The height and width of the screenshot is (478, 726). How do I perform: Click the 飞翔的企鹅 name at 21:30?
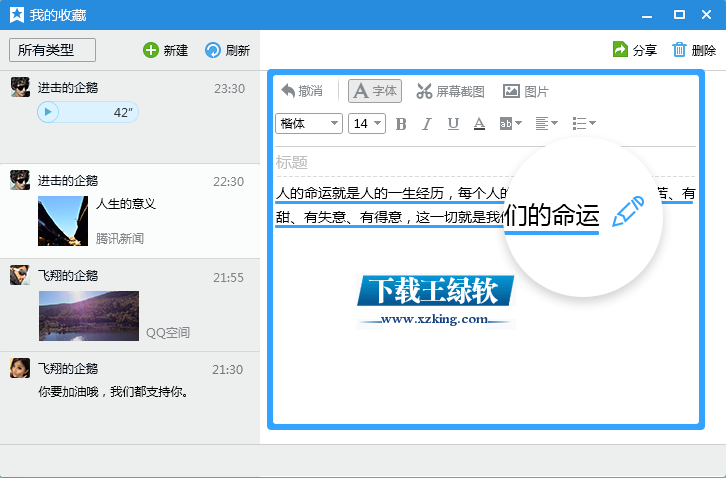pos(68,369)
